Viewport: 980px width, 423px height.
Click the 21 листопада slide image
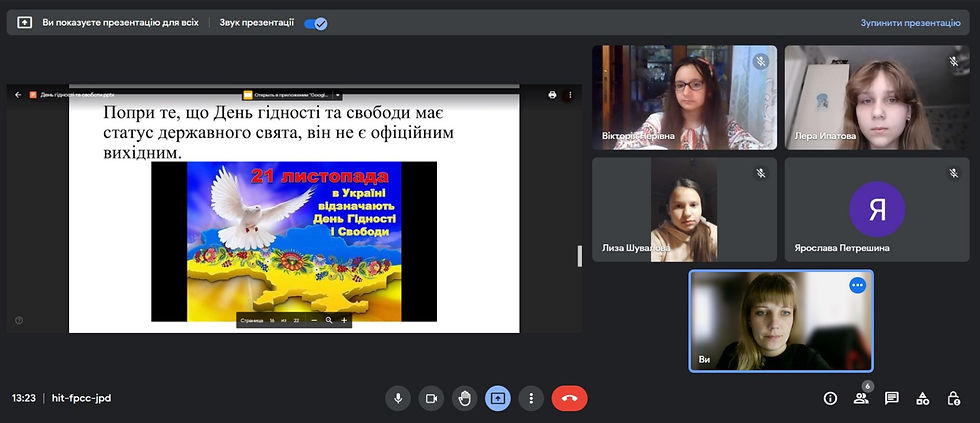tap(294, 241)
